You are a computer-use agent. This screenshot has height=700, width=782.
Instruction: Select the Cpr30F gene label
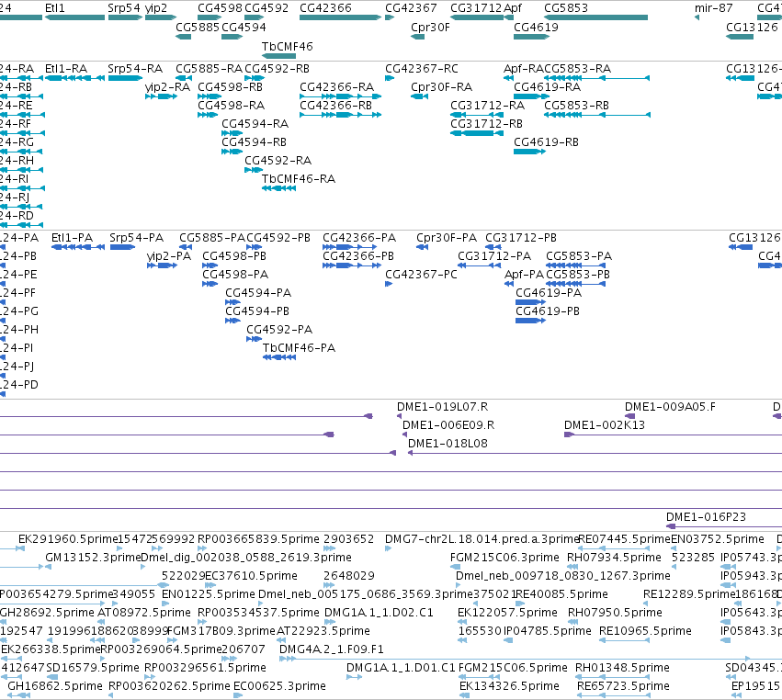coord(430,28)
